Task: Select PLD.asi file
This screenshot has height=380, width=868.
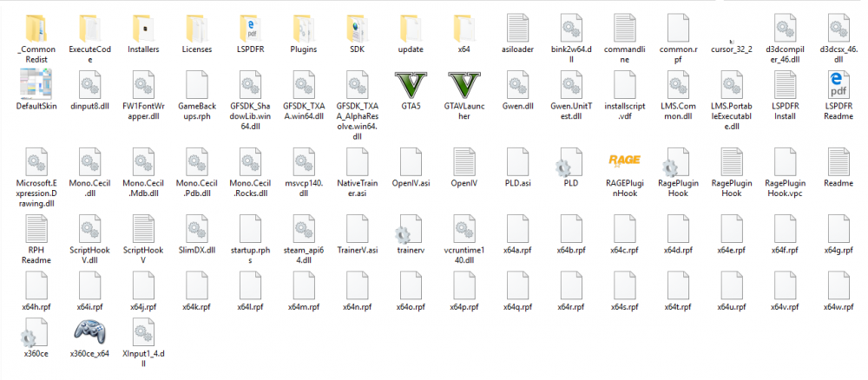Action: pyautogui.click(x=518, y=161)
